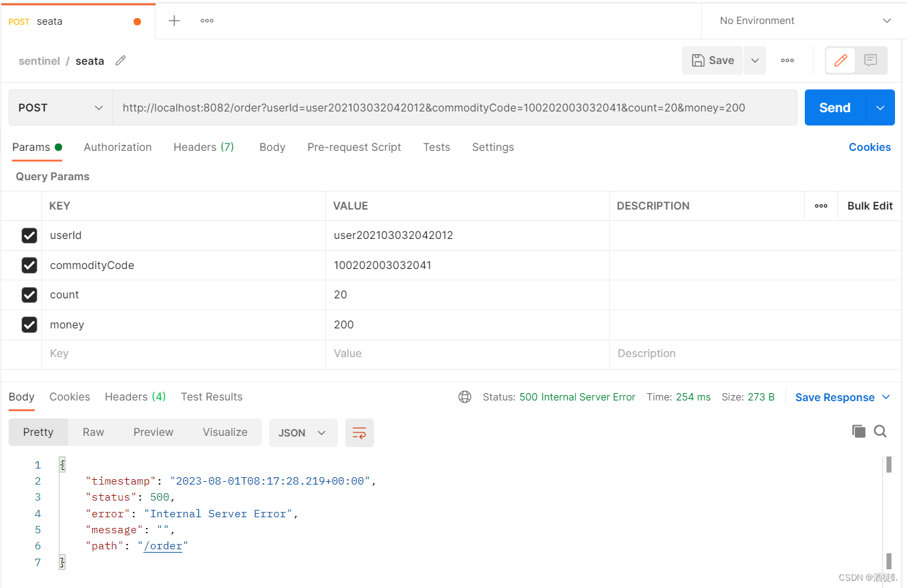Copy the response body to clipboard

pos(859,431)
